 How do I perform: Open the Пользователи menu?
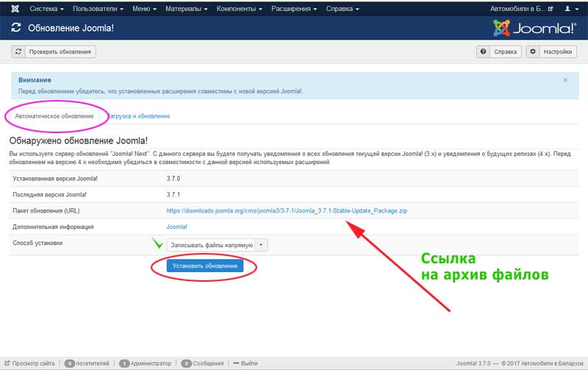point(98,9)
